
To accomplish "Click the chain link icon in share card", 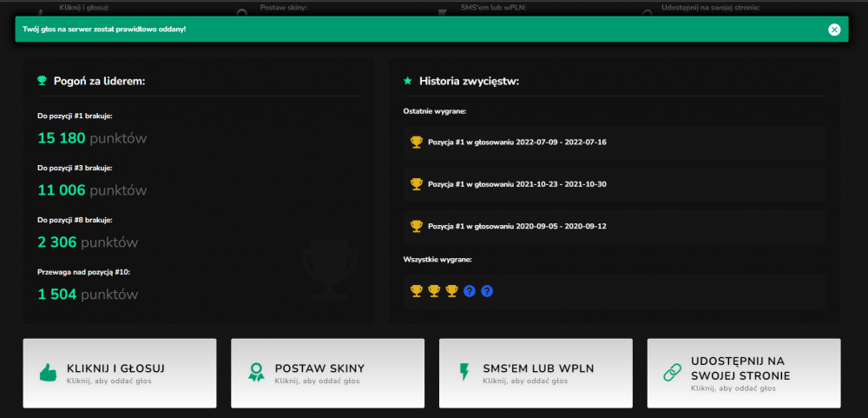I will (x=673, y=373).
